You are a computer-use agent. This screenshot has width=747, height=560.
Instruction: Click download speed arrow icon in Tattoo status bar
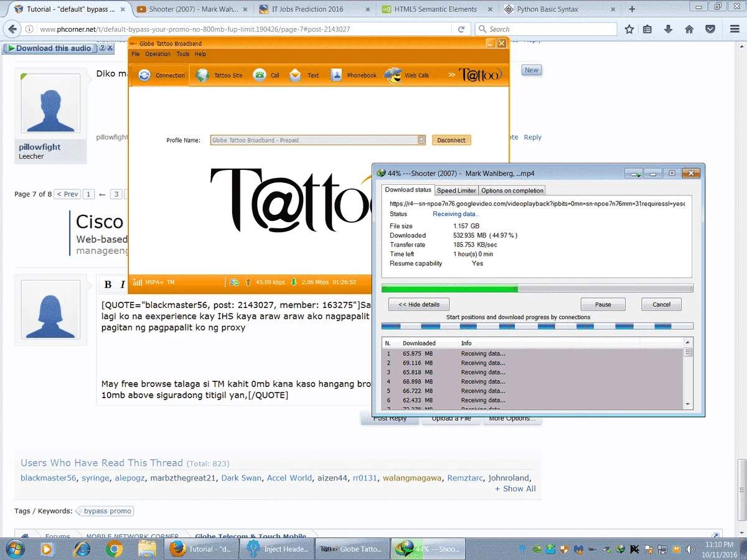[293, 282]
